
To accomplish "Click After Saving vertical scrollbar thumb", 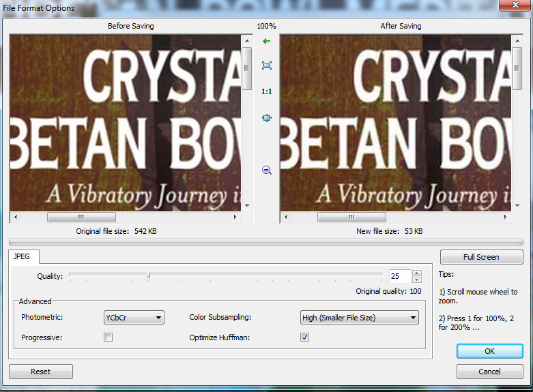I will [x=517, y=69].
